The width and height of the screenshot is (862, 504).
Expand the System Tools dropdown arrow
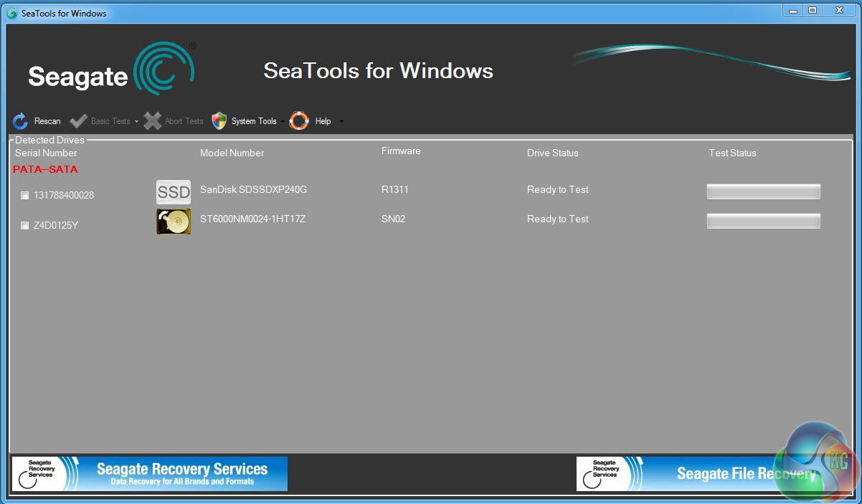(x=283, y=122)
